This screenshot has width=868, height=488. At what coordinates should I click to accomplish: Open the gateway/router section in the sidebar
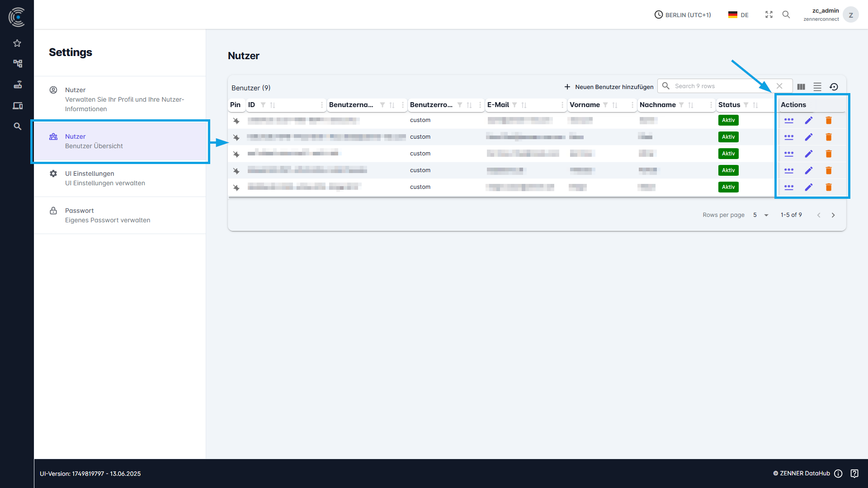[17, 84]
